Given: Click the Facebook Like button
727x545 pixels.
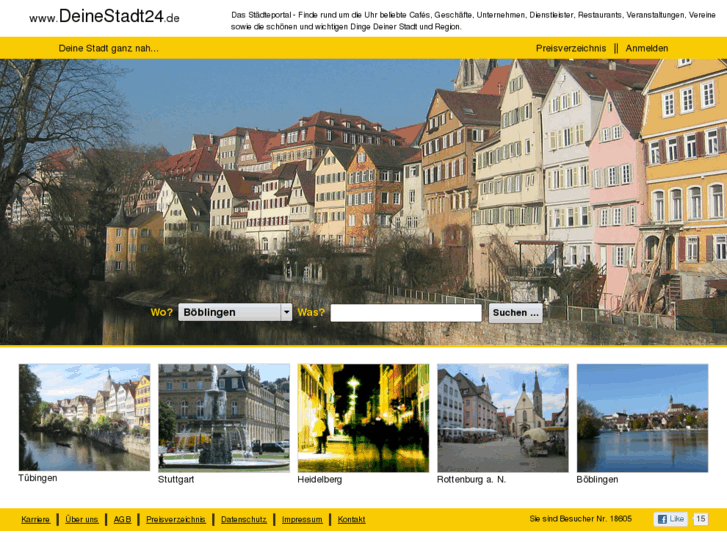Looking at the screenshot, I should [670, 519].
